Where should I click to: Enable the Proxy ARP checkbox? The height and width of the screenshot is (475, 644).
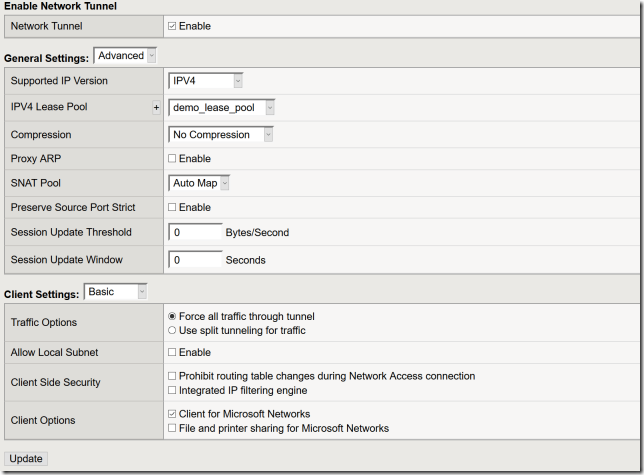click(x=173, y=159)
